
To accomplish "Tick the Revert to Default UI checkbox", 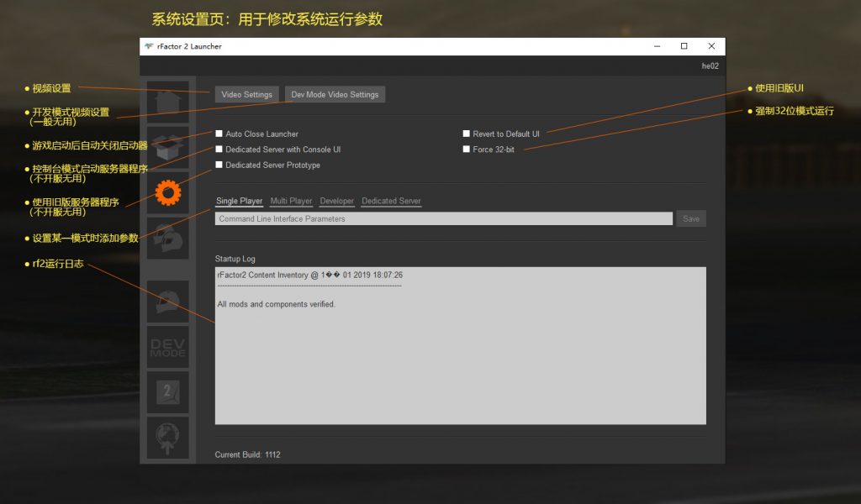I will [466, 134].
